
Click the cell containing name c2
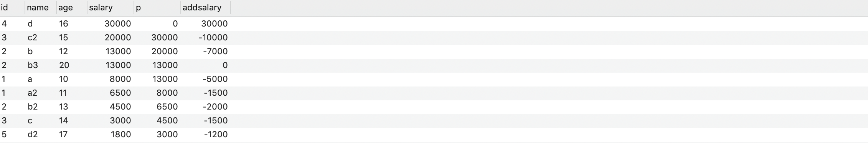point(41,38)
